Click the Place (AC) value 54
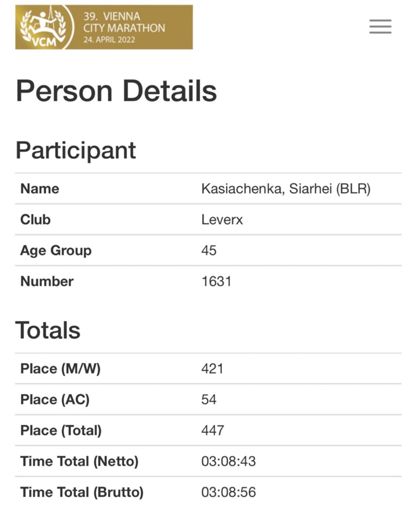415x512 pixels. (209, 399)
